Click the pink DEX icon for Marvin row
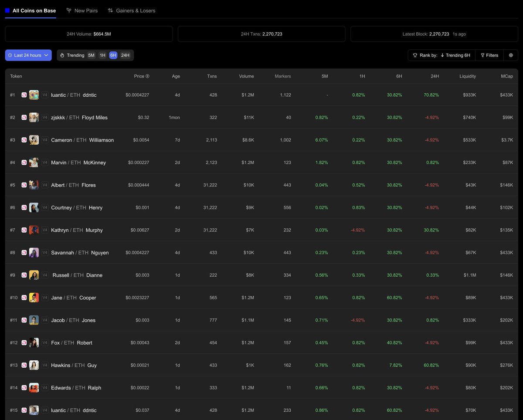 24,163
